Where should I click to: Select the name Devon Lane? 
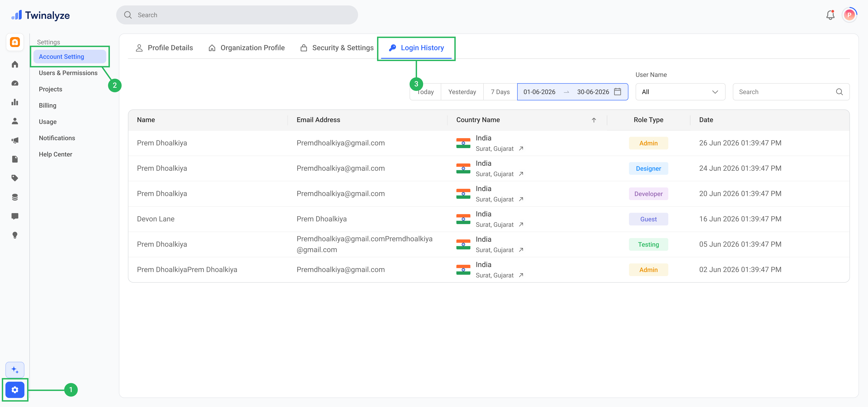pyautogui.click(x=156, y=219)
